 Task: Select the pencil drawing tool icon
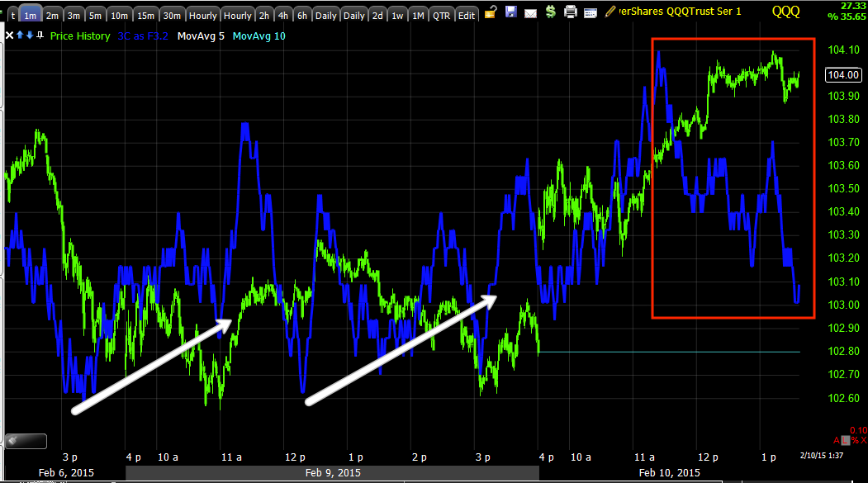[x=610, y=11]
